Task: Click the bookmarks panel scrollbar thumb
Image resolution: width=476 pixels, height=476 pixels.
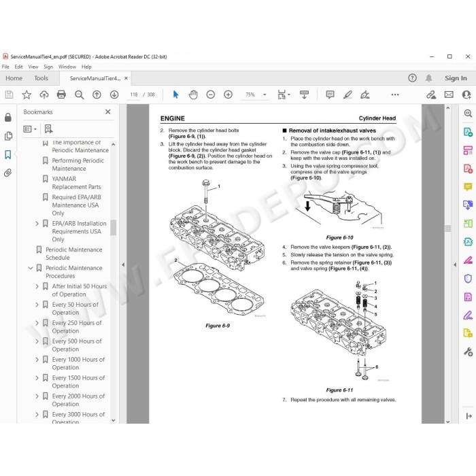Action: [x=114, y=227]
